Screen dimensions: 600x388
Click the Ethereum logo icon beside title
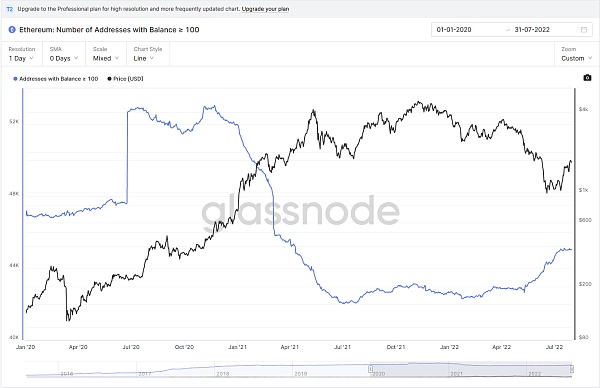click(12, 29)
